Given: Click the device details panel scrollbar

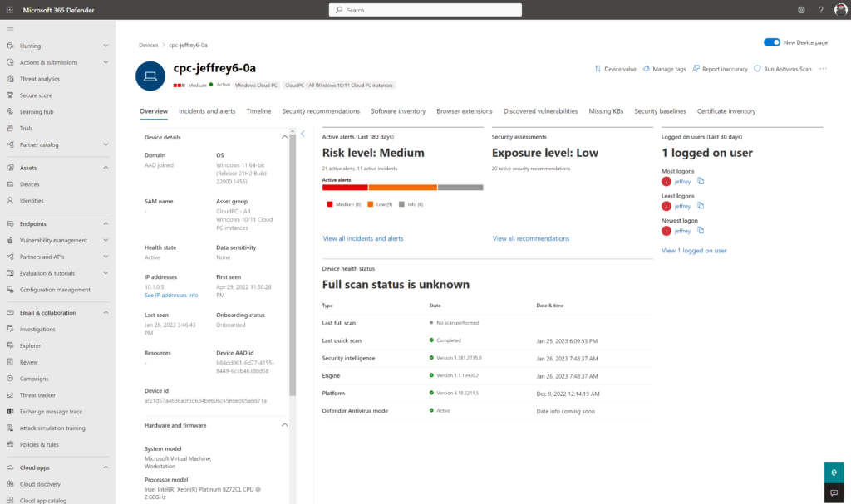Looking at the screenshot, I should pyautogui.click(x=293, y=265).
